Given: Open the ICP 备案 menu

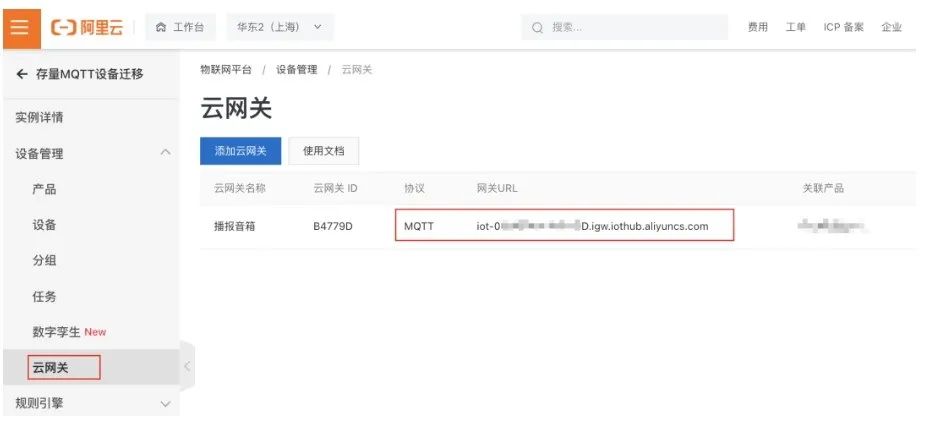Looking at the screenshot, I should pos(843,27).
